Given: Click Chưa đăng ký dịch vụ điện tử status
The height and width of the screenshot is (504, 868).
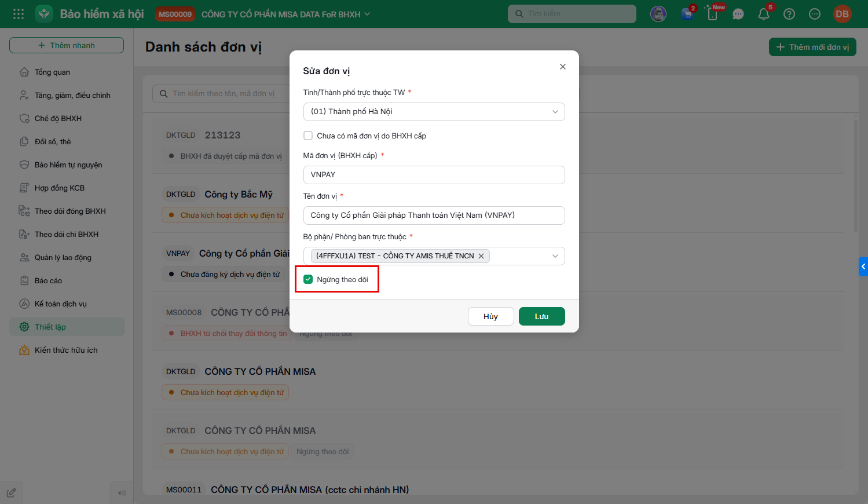Looking at the screenshot, I should [224, 275].
